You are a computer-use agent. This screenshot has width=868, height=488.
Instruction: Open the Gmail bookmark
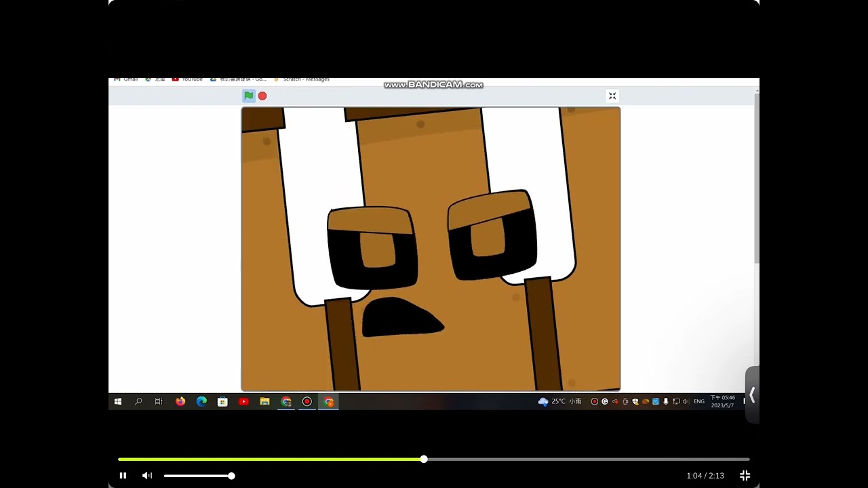tap(126, 79)
